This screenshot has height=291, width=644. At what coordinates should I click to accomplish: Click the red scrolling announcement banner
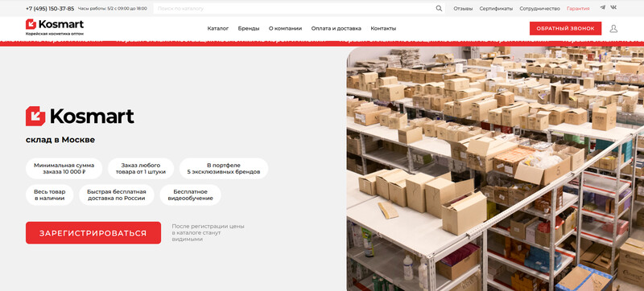(x=322, y=43)
